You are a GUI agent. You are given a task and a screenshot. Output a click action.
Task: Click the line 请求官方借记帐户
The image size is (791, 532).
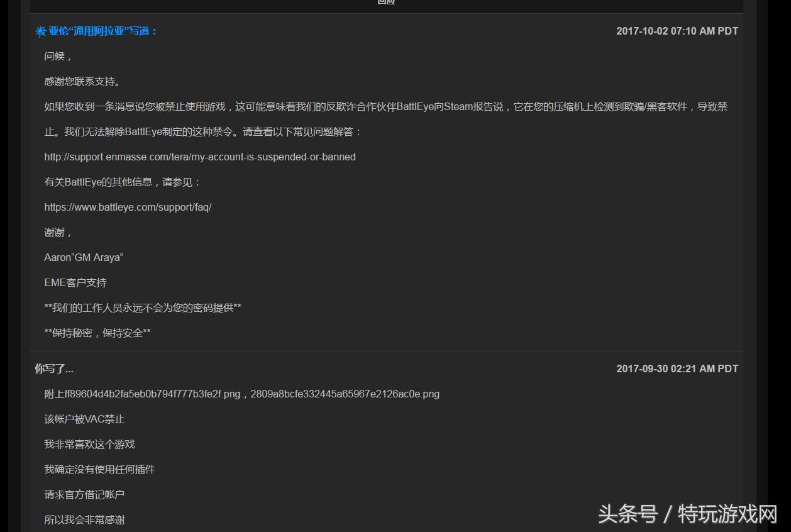[84, 494]
